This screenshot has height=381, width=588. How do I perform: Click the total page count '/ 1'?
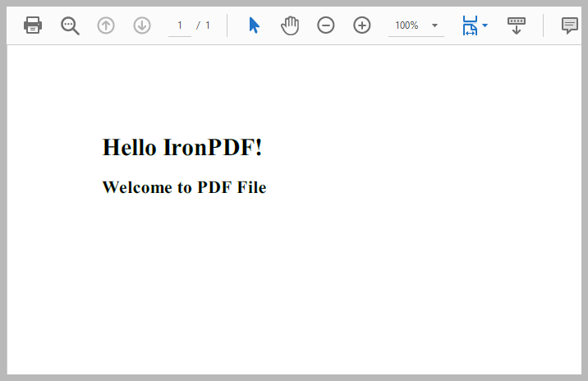pyautogui.click(x=203, y=25)
